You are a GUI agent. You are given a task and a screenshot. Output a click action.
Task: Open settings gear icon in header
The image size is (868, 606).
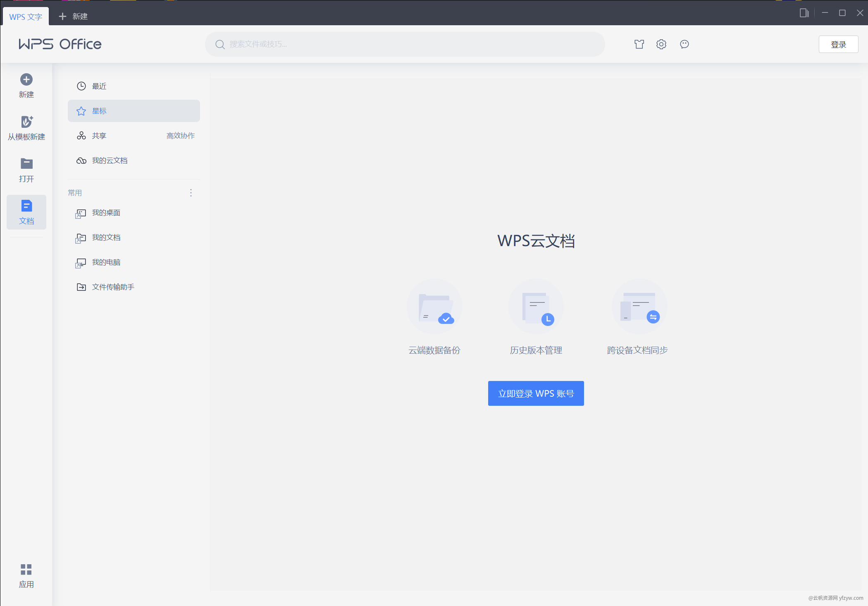[661, 44]
